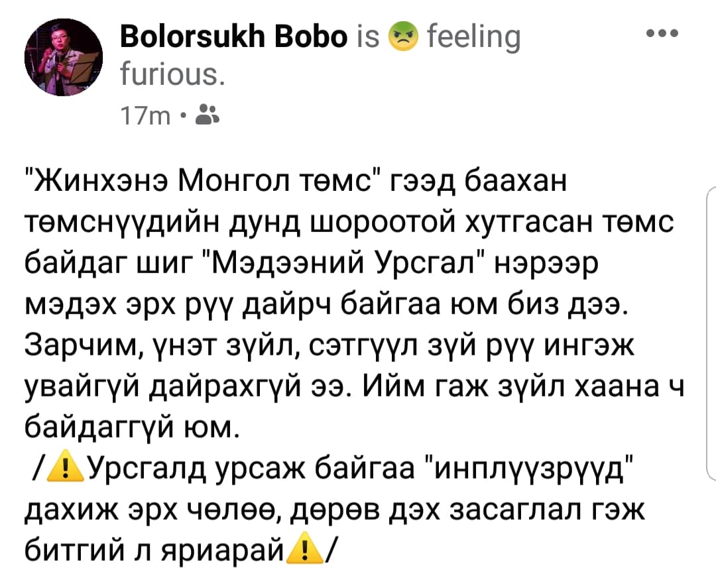Open the three-dot post options menu
Viewport: 716px width, 588px height.
click(x=662, y=34)
